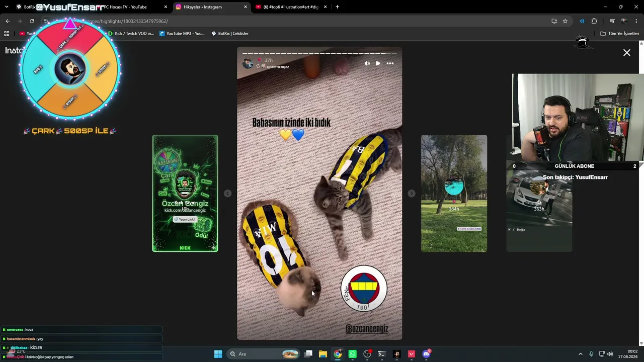Close the #top6 YouTube tab
This screenshot has height=362, width=644.
pyautogui.click(x=325, y=7)
